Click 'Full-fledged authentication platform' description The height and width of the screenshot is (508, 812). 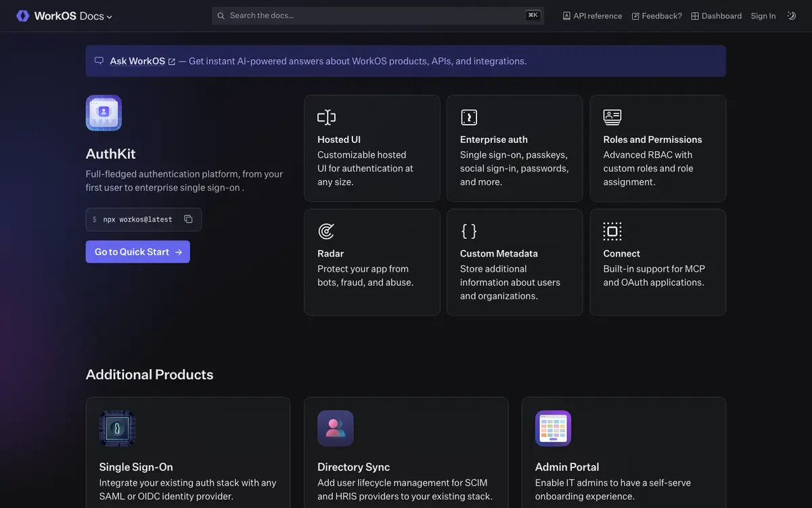click(184, 181)
